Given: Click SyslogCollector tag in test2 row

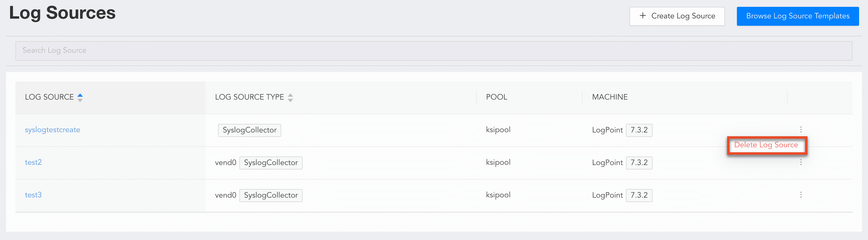Looking at the screenshot, I should coord(271,163).
